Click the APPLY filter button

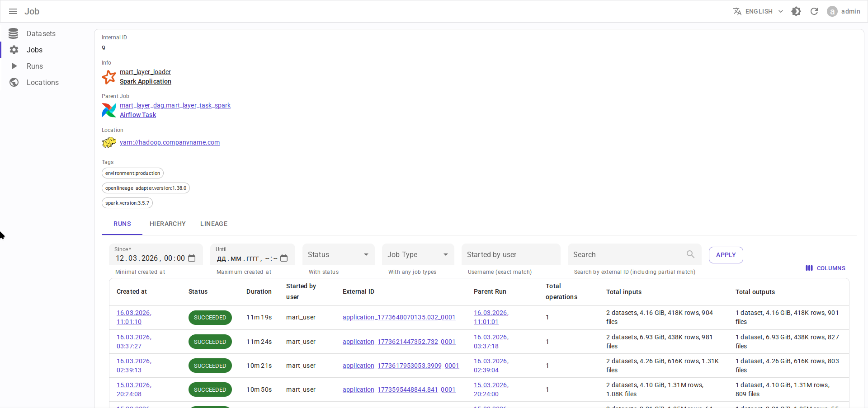pos(726,255)
